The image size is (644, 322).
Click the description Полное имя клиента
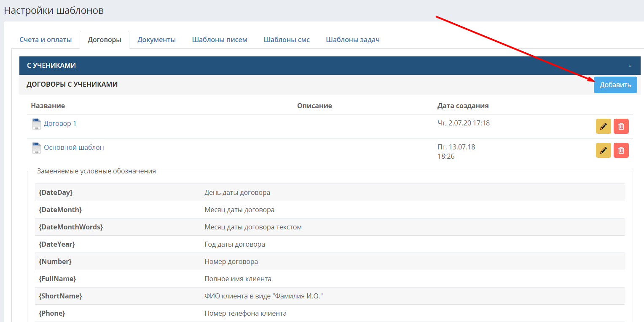click(238, 279)
